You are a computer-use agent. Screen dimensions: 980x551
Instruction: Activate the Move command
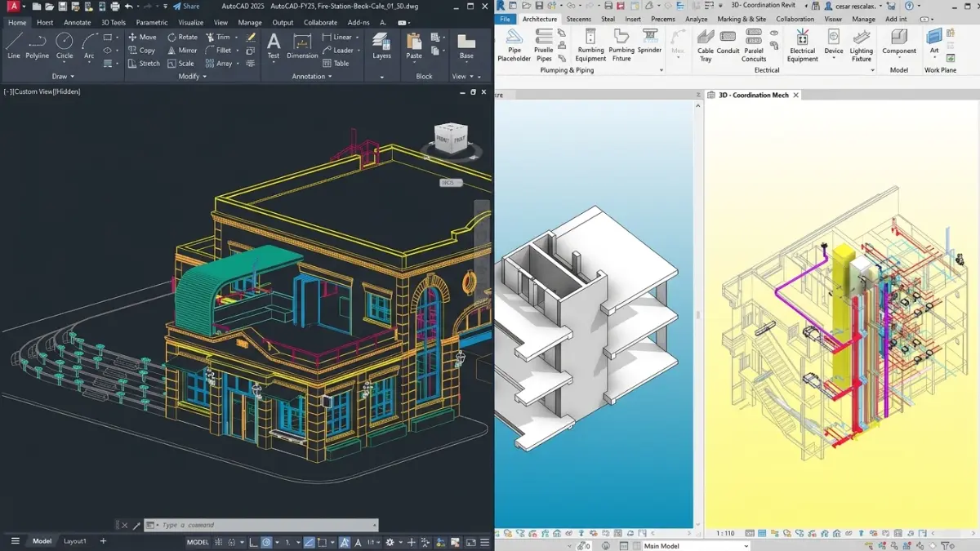coord(142,37)
